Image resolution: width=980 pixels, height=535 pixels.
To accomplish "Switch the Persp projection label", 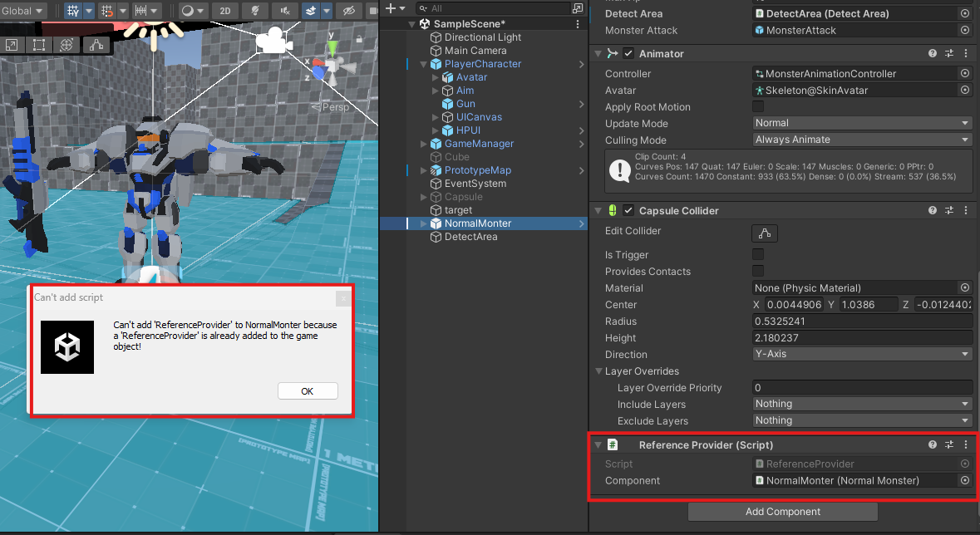I will [332, 107].
